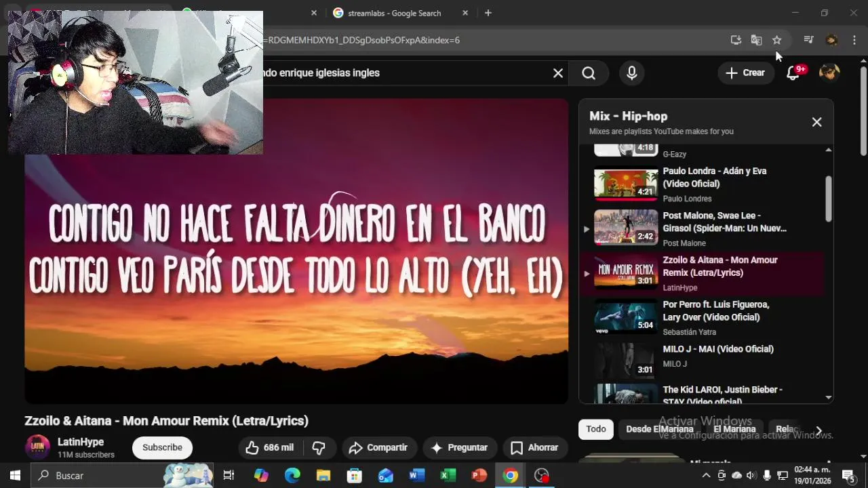Image resolution: width=868 pixels, height=488 pixels.
Task: Open the YouTube account avatar menu
Action: coord(829,73)
